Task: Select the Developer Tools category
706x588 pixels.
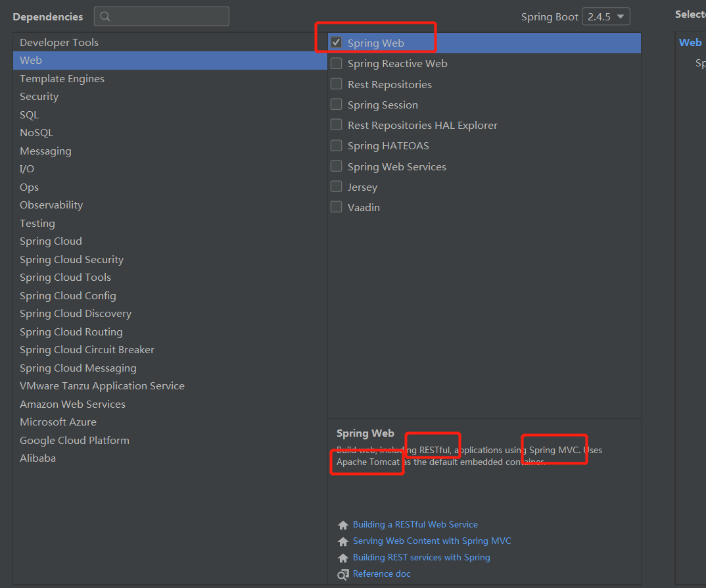Action: (x=170, y=42)
